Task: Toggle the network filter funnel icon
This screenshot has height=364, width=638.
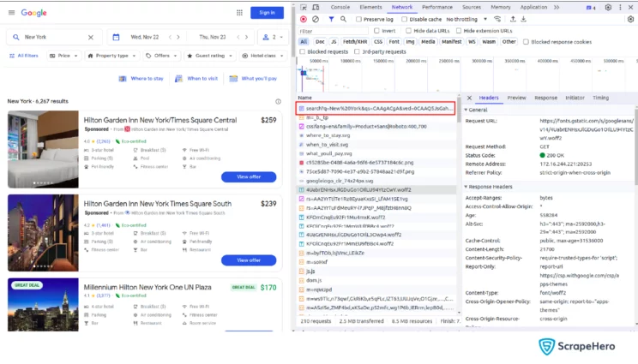Action: tap(331, 19)
